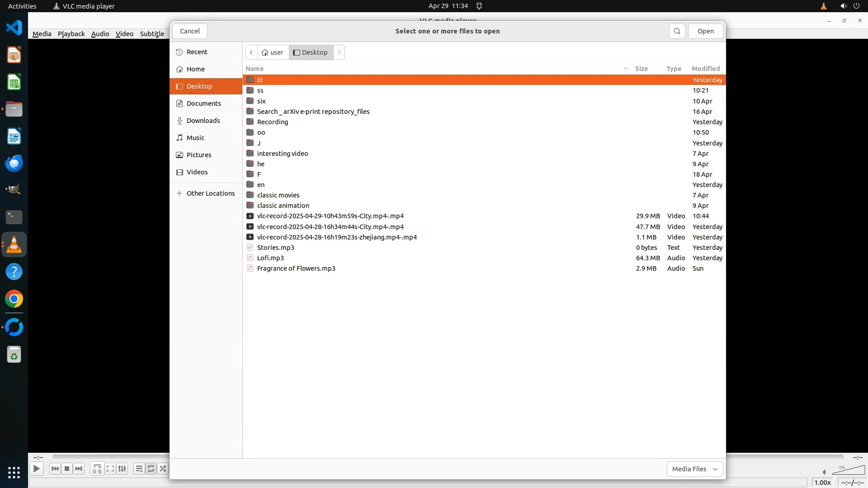Launch Google Chrome from the dock
868x488 pixels.
(14, 299)
